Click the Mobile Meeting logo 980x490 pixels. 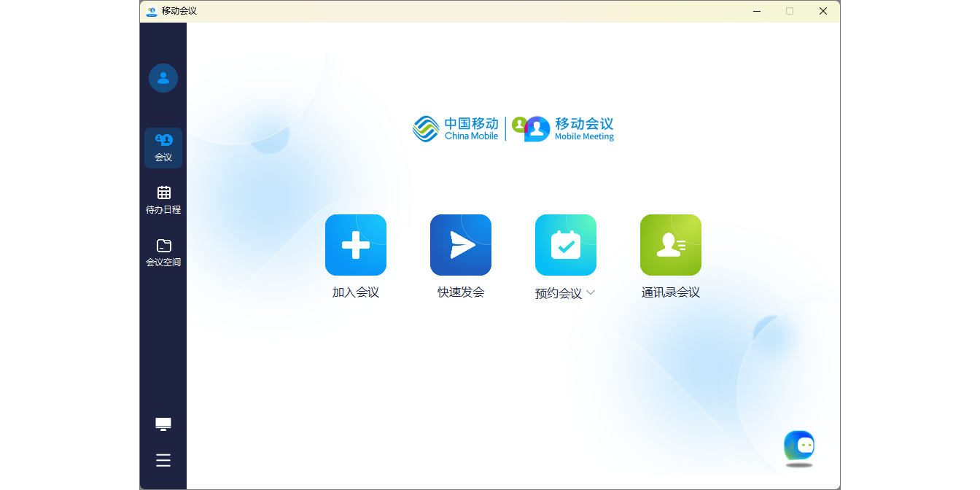563,129
